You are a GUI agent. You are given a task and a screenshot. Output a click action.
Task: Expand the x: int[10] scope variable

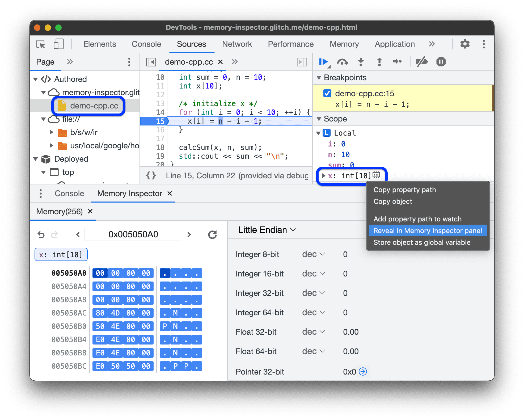[323, 175]
